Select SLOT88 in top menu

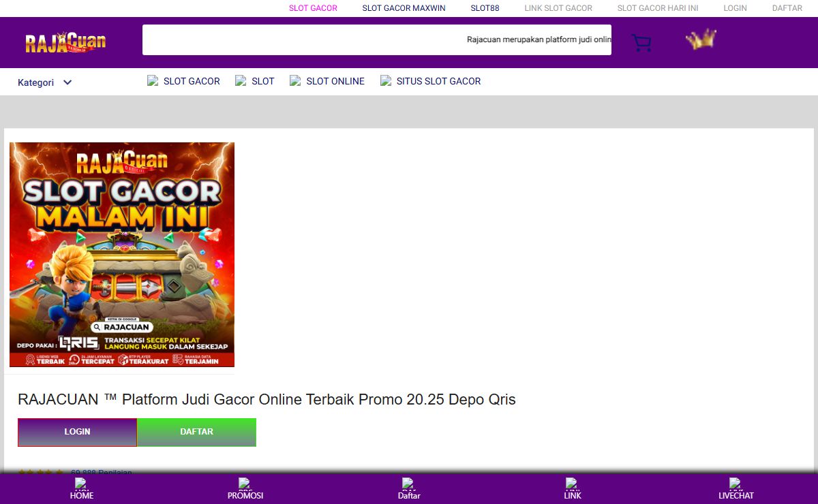485,8
